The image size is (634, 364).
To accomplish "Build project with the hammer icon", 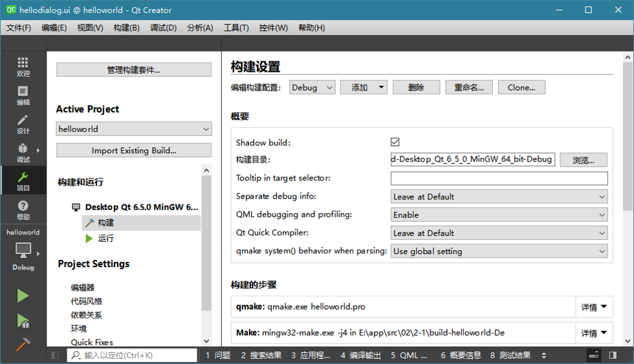I will click(23, 344).
